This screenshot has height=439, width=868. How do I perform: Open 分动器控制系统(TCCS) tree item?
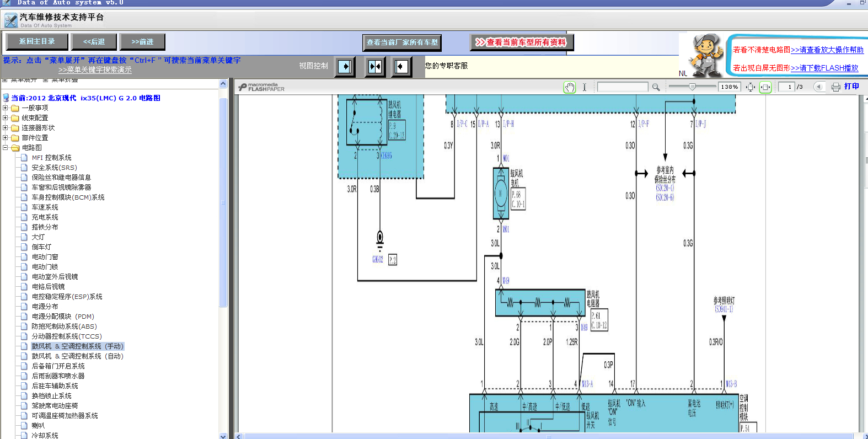point(67,336)
